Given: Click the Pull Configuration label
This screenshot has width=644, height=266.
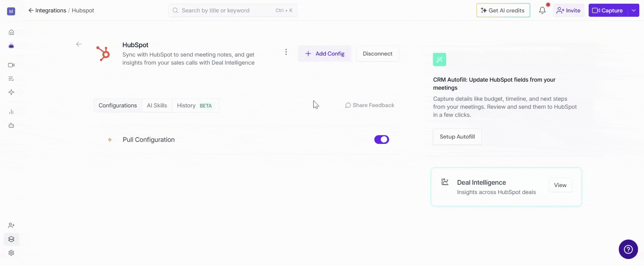Looking at the screenshot, I should pyautogui.click(x=149, y=140).
